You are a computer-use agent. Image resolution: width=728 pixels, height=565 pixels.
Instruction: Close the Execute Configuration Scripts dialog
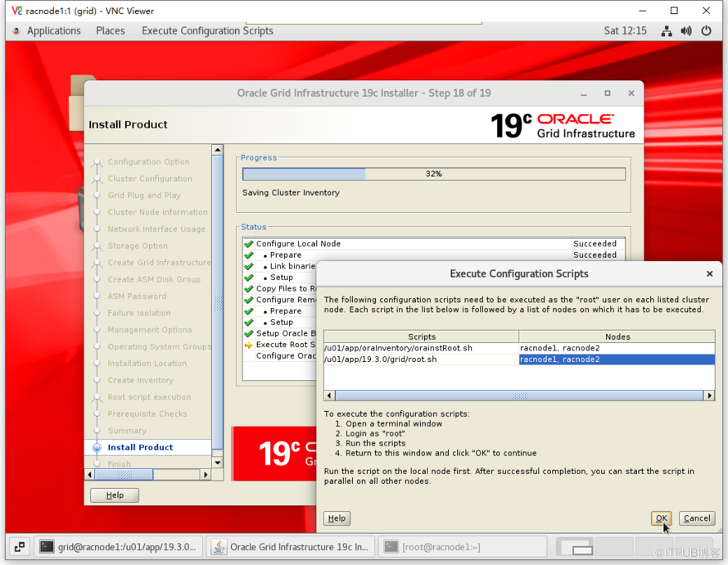[x=709, y=273]
